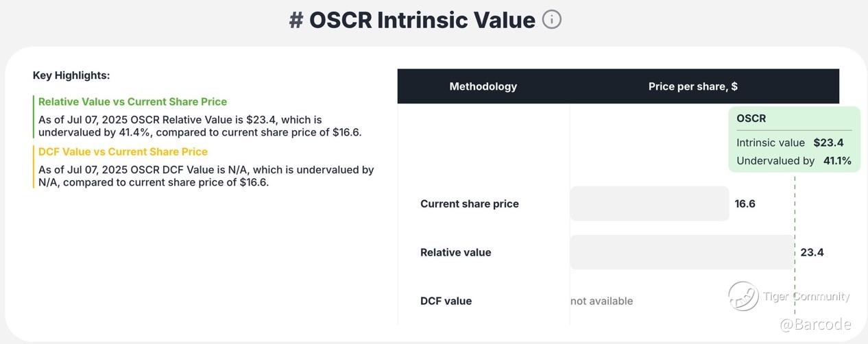The height and width of the screenshot is (344, 868).
Task: Click the Key Highlights heading
Action: pyautogui.click(x=71, y=75)
